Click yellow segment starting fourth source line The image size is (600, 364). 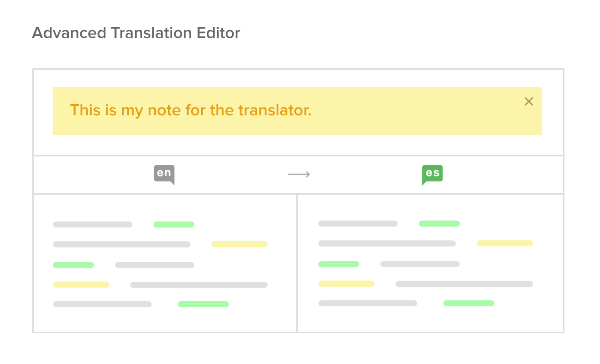coord(81,285)
